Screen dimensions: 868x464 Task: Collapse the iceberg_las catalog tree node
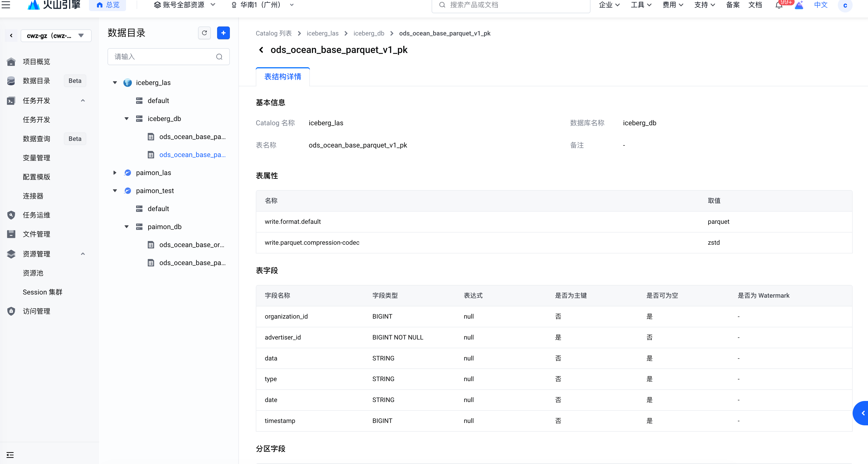[x=115, y=83]
